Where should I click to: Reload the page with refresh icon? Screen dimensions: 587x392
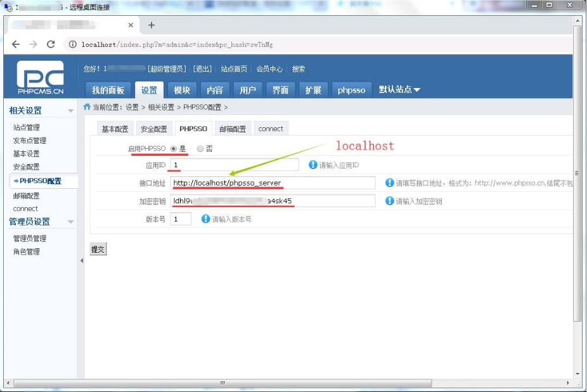point(51,44)
